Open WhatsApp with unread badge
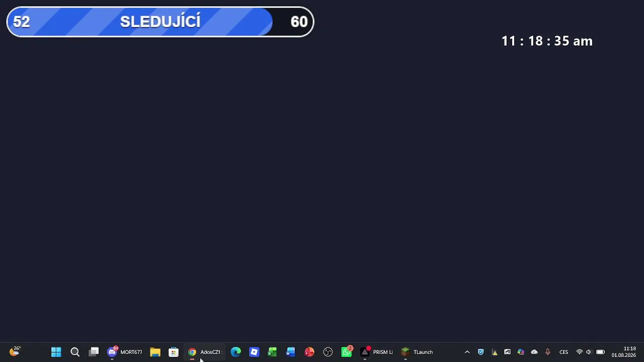The image size is (644, 362). 347,352
